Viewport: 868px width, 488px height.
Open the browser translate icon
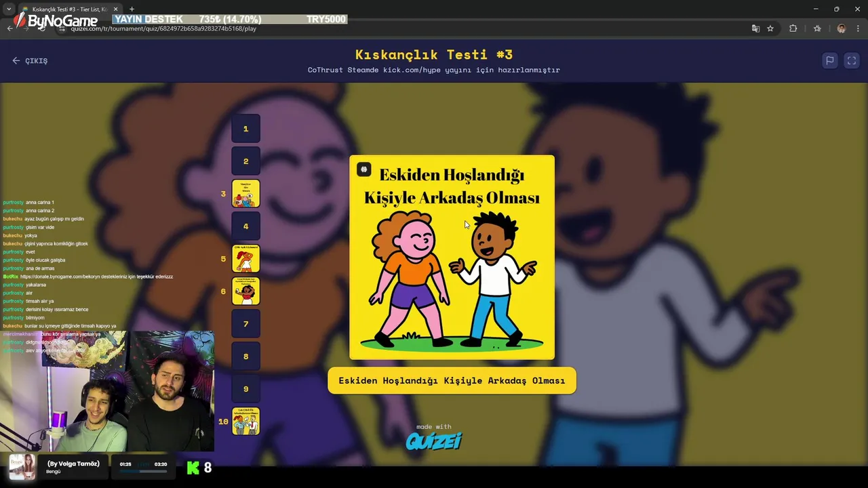tap(755, 28)
